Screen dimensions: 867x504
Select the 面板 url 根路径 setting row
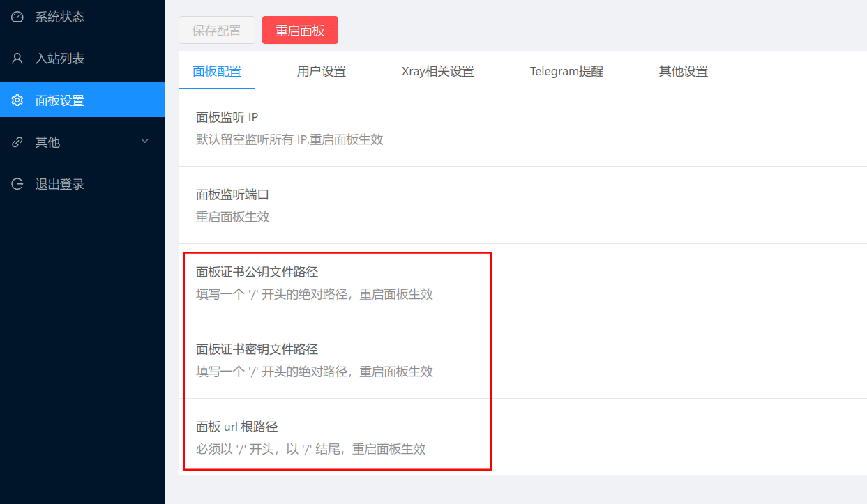tap(310, 437)
